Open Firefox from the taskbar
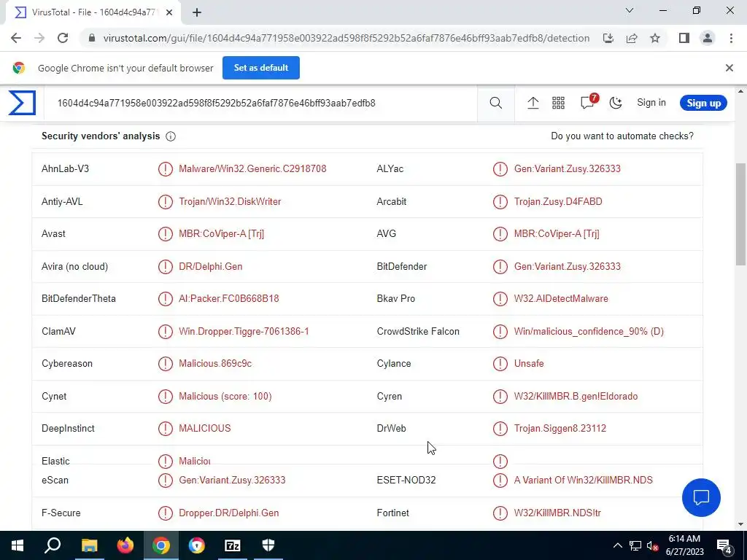The height and width of the screenshot is (560, 747). point(125,545)
